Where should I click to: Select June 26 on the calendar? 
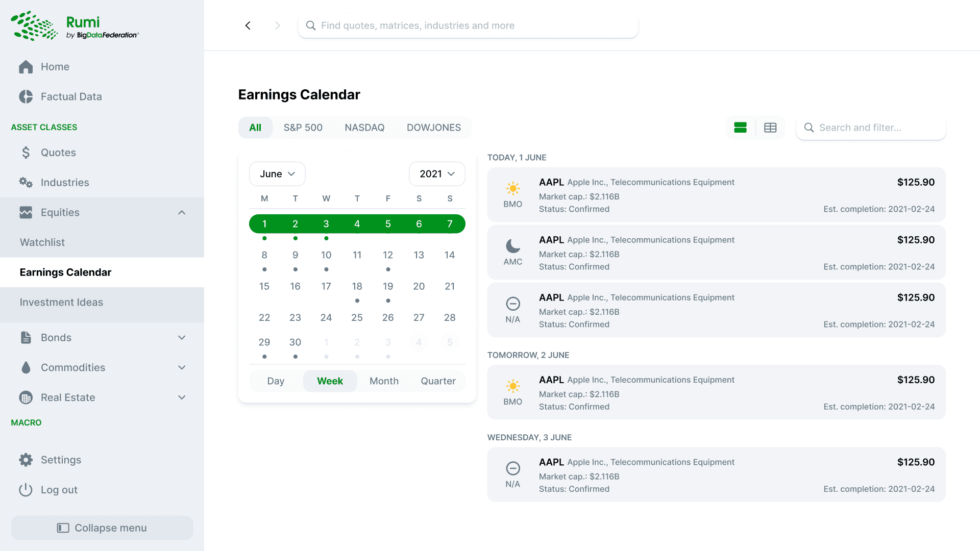(x=388, y=317)
